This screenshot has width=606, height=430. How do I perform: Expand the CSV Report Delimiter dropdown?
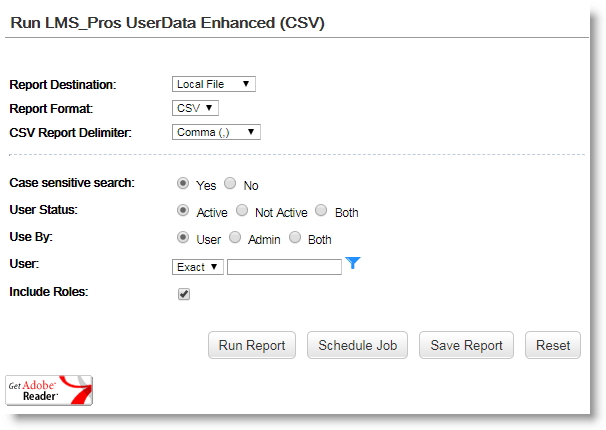coord(216,132)
